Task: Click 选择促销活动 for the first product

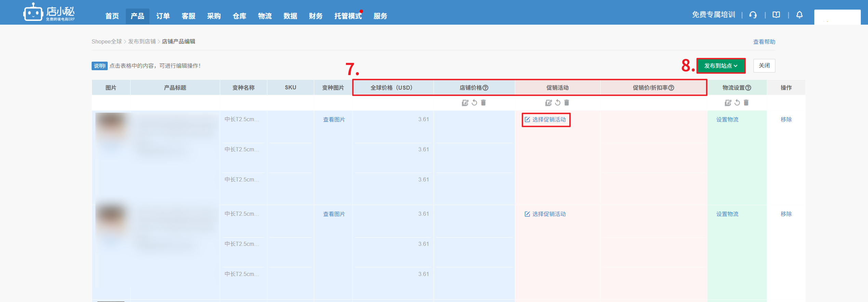Action: point(546,119)
